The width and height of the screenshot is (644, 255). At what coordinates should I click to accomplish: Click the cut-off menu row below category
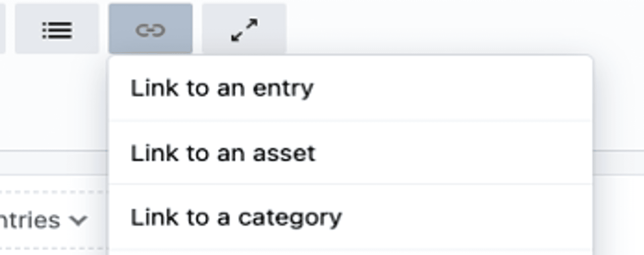click(351, 252)
